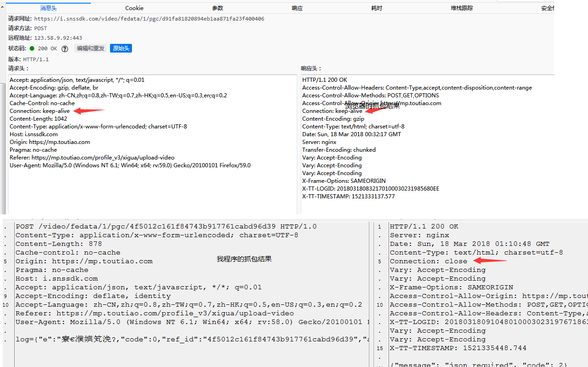Viewport: 588px width, 367px height.
Task: Click the Cache-control: no-cache line in lower capture
Action: click(68, 253)
